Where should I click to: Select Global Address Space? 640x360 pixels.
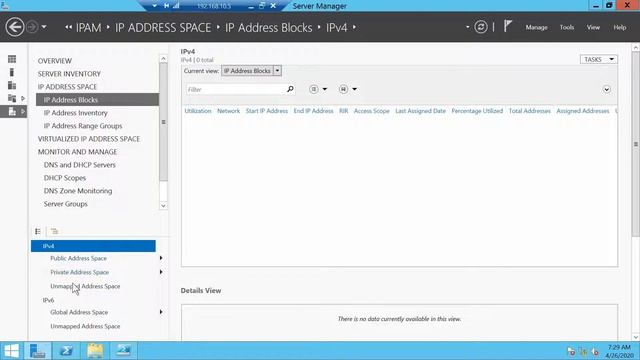point(79,312)
